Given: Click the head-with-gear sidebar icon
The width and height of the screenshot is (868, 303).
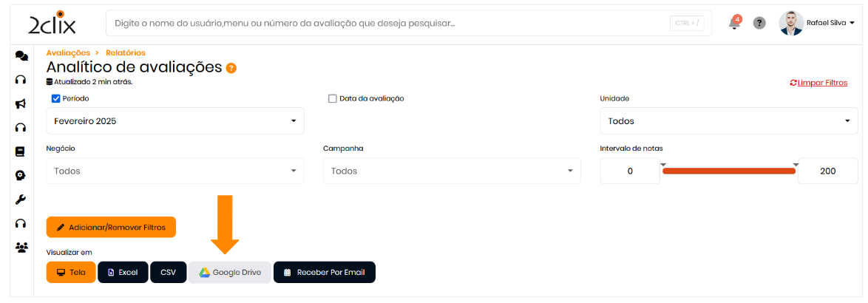Looking at the screenshot, I should point(21,176).
